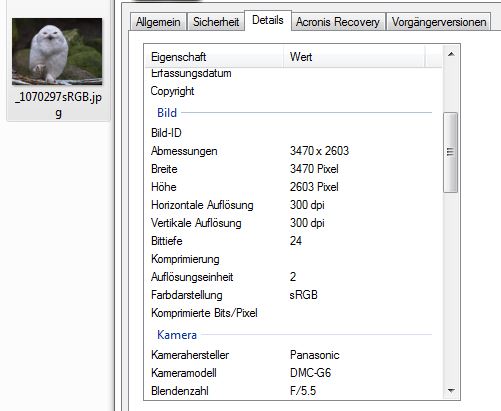Click the scrollbar up arrow
Screen dimensions: 501x411
click(x=451, y=54)
